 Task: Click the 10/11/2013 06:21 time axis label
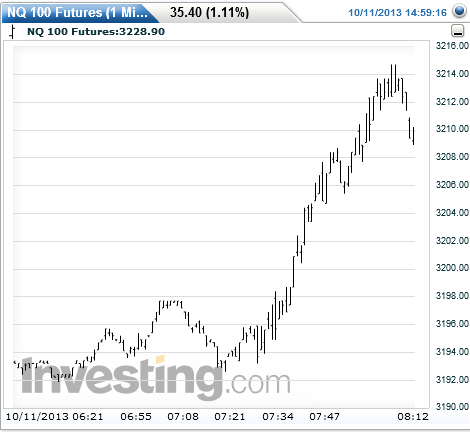point(55,416)
